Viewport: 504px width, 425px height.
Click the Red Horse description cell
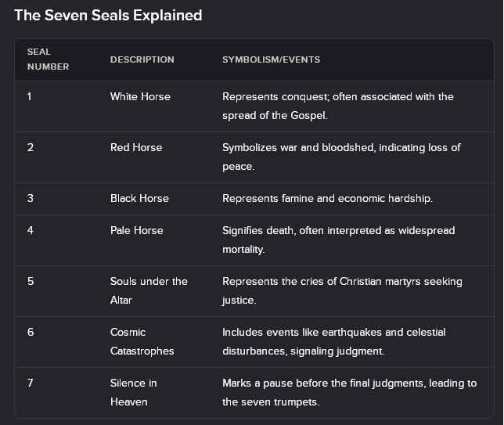tap(136, 148)
